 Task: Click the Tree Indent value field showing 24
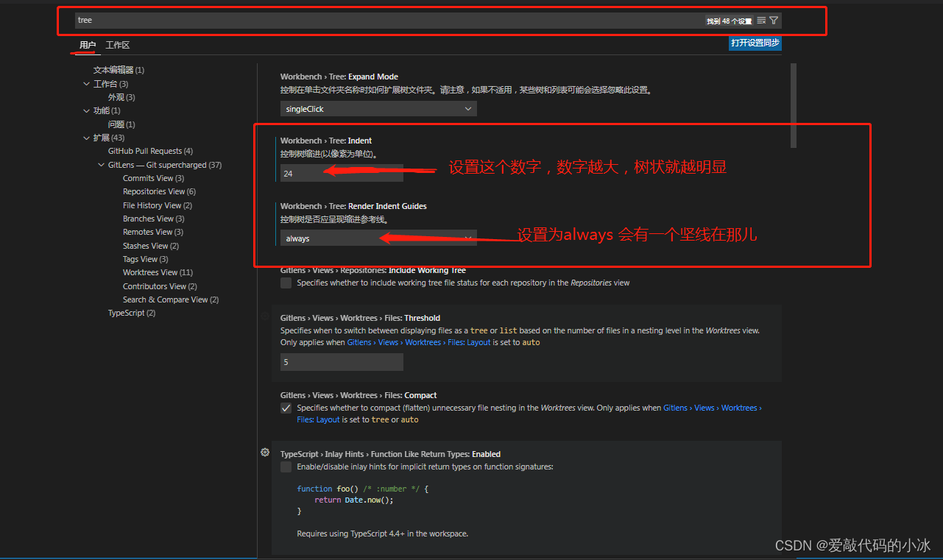click(x=342, y=174)
